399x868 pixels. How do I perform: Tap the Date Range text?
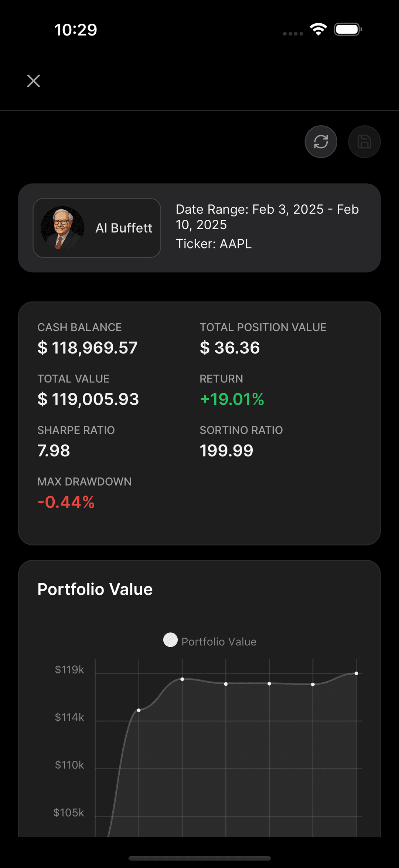267,217
